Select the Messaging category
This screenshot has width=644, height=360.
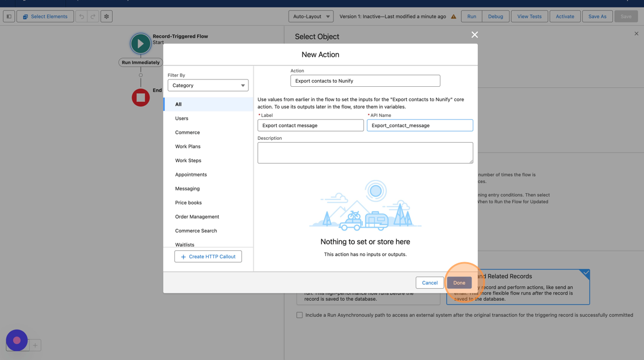coord(208,189)
